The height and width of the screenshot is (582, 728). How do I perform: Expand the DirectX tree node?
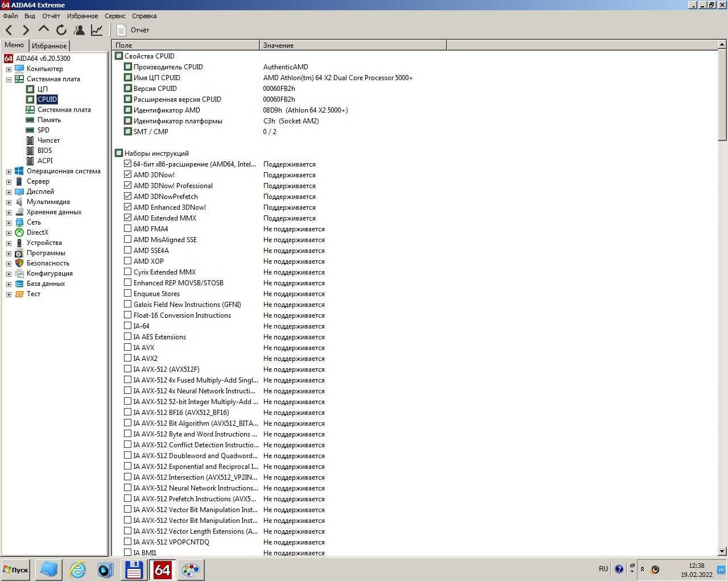9,233
